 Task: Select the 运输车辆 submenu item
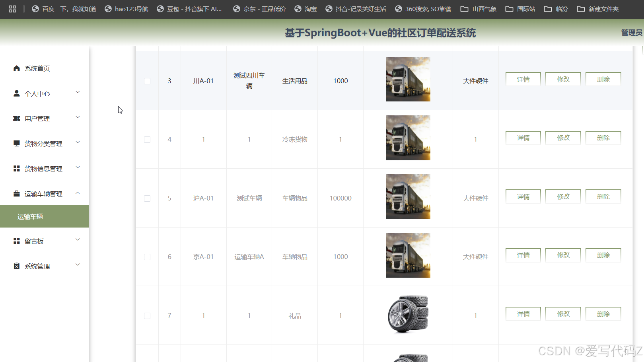tap(45, 216)
